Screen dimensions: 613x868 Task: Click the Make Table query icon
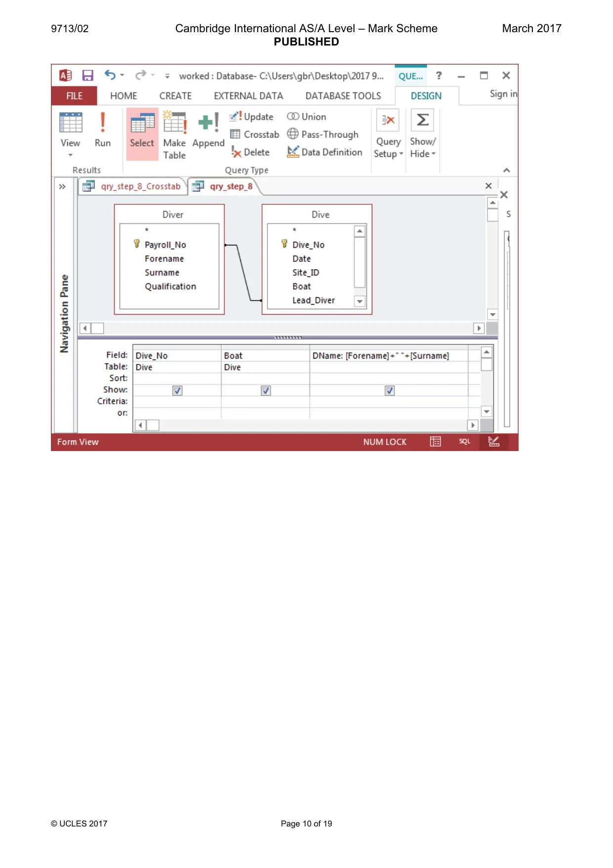pyautogui.click(x=175, y=135)
